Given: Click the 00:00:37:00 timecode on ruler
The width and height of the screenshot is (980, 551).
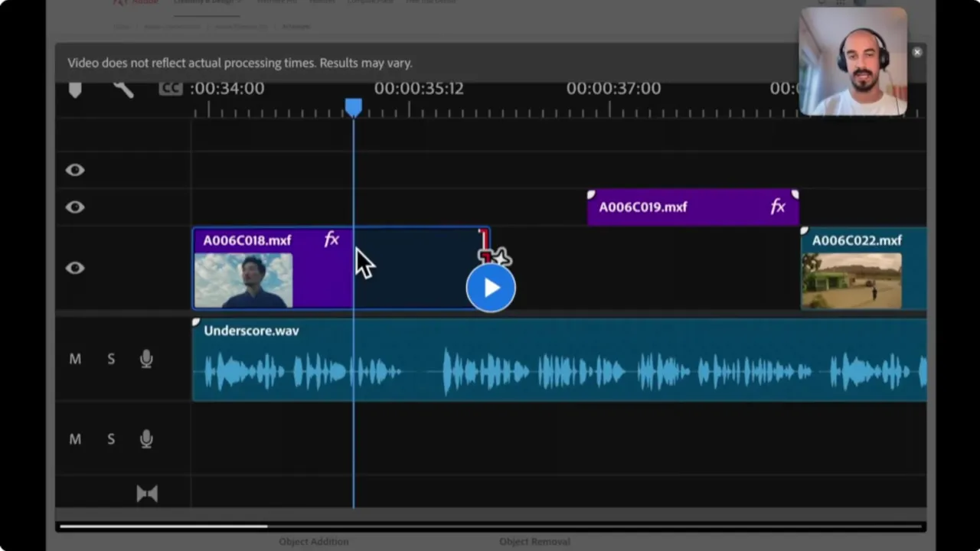Looking at the screenshot, I should (613, 89).
